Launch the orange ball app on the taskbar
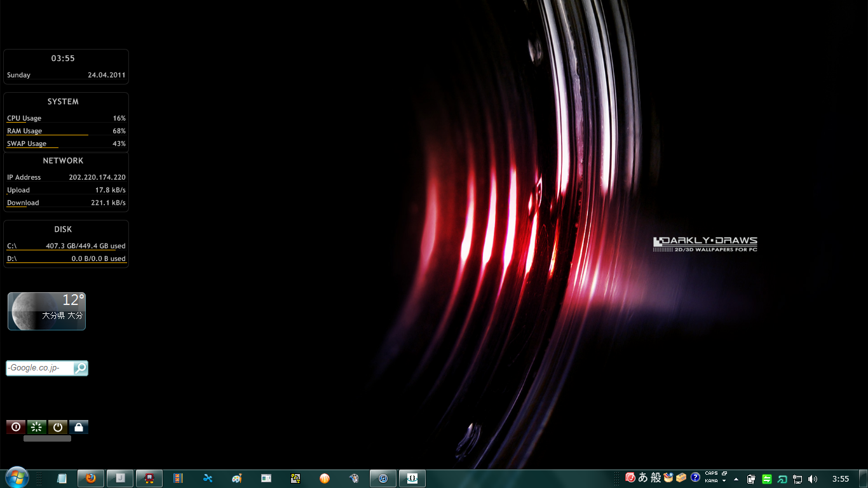The height and width of the screenshot is (488, 868). (x=325, y=478)
